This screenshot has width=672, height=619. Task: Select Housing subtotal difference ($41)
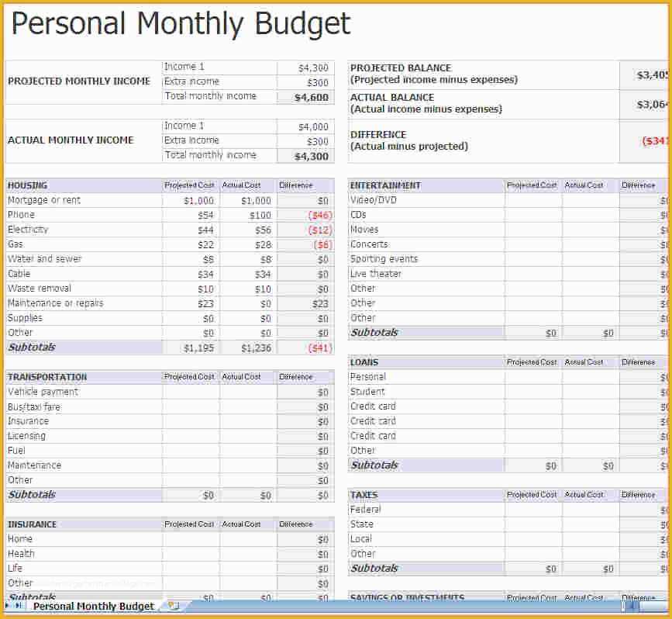[x=306, y=348]
